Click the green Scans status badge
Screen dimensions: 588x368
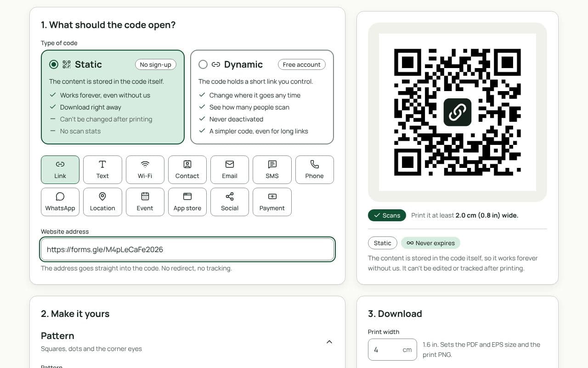tap(387, 215)
